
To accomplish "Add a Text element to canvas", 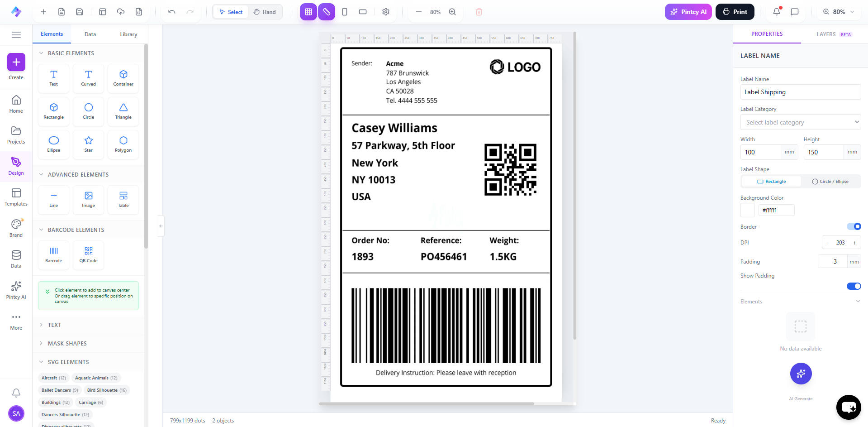I will [53, 78].
